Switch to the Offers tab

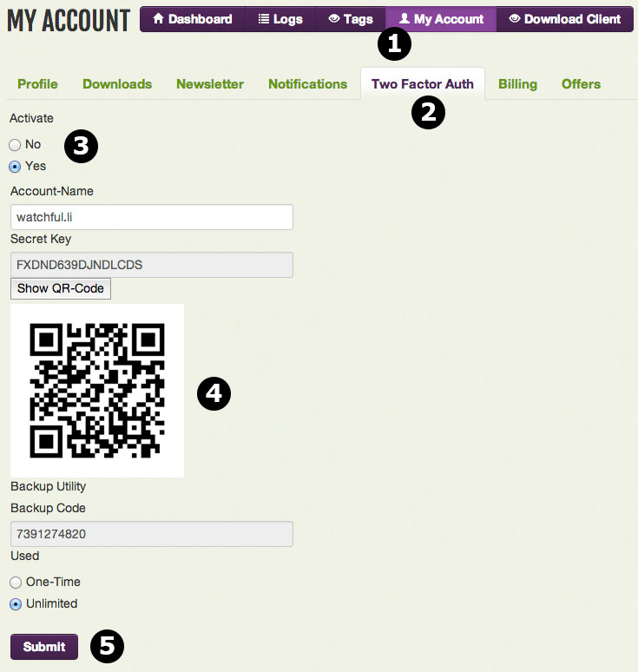click(581, 84)
